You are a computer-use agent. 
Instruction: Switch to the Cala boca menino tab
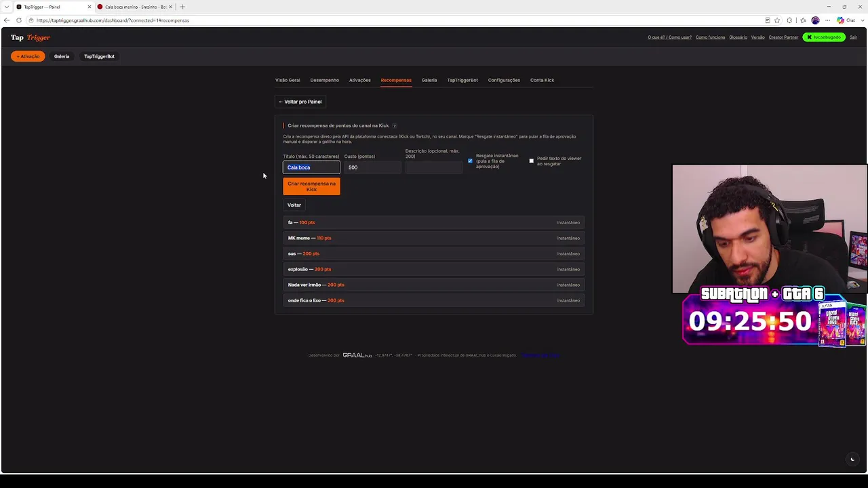click(135, 7)
